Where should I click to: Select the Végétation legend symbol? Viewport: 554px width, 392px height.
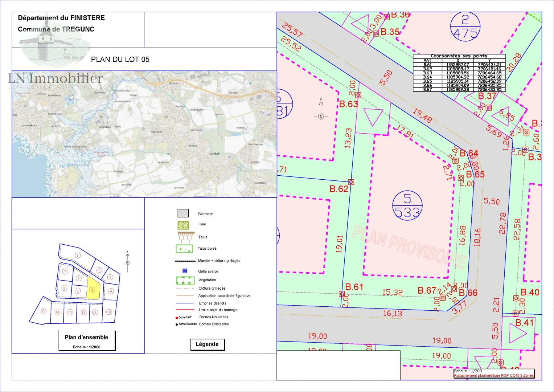185,280
